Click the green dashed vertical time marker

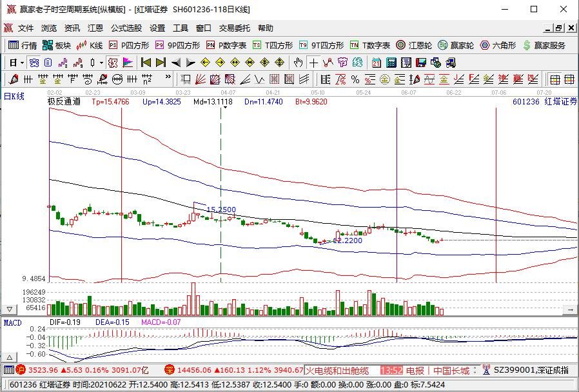click(221, 195)
